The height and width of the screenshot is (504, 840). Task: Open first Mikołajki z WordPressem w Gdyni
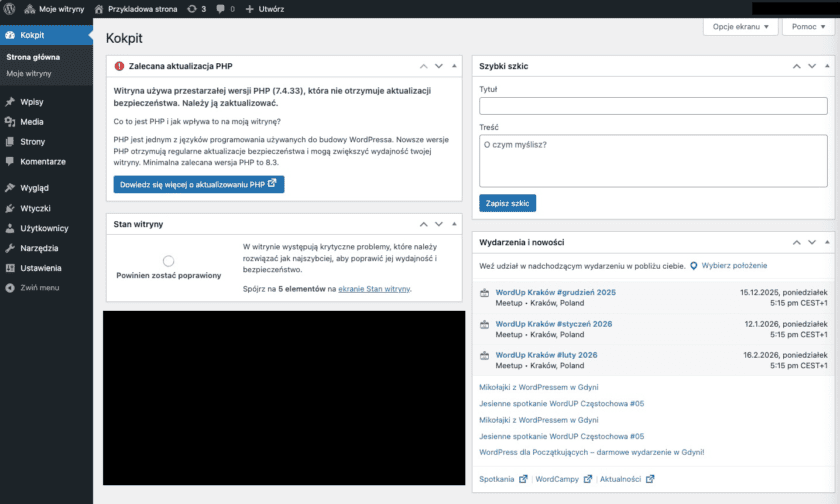[538, 387]
